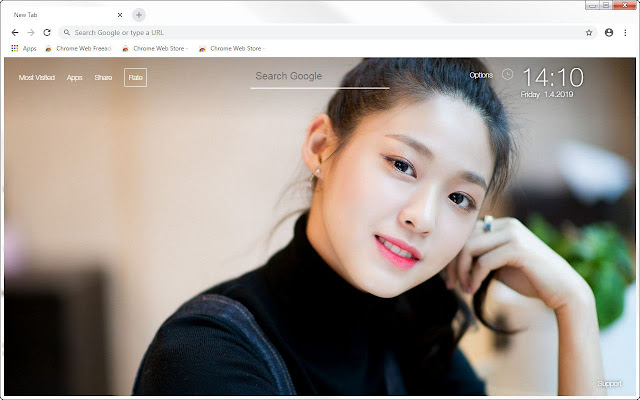640x400 pixels.
Task: Click the Chrome address bar
Action: click(328, 33)
